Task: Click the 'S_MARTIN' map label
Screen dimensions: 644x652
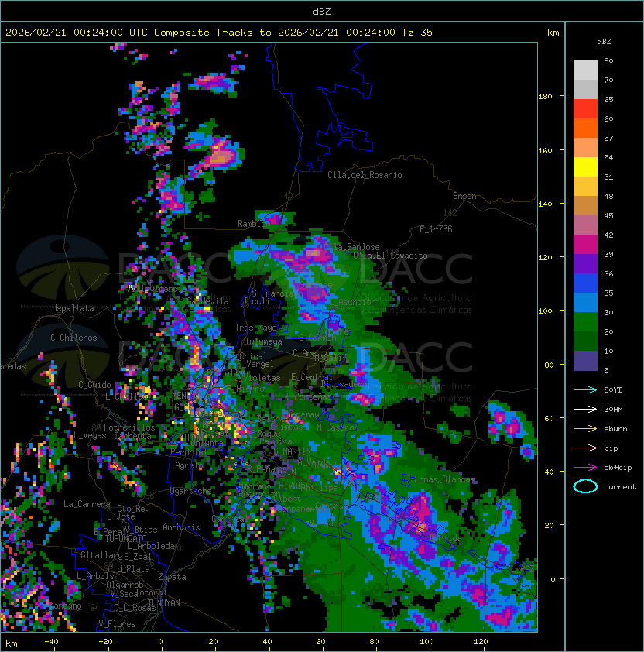Action: pos(292,451)
